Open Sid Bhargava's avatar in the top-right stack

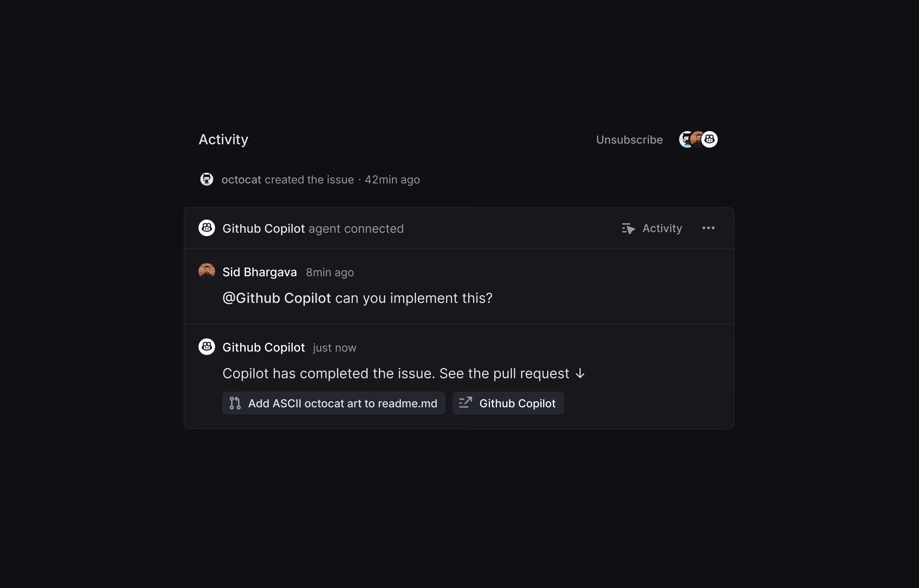(x=698, y=139)
